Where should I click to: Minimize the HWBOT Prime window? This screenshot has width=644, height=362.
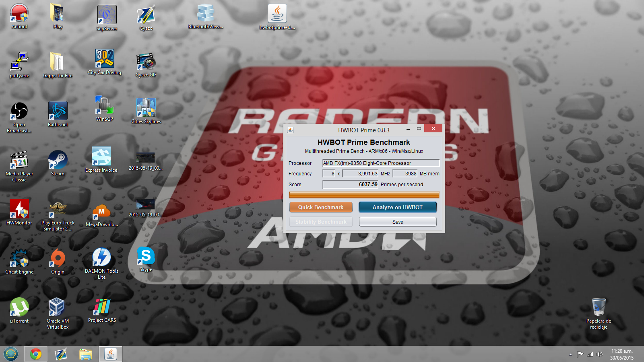[408, 129]
